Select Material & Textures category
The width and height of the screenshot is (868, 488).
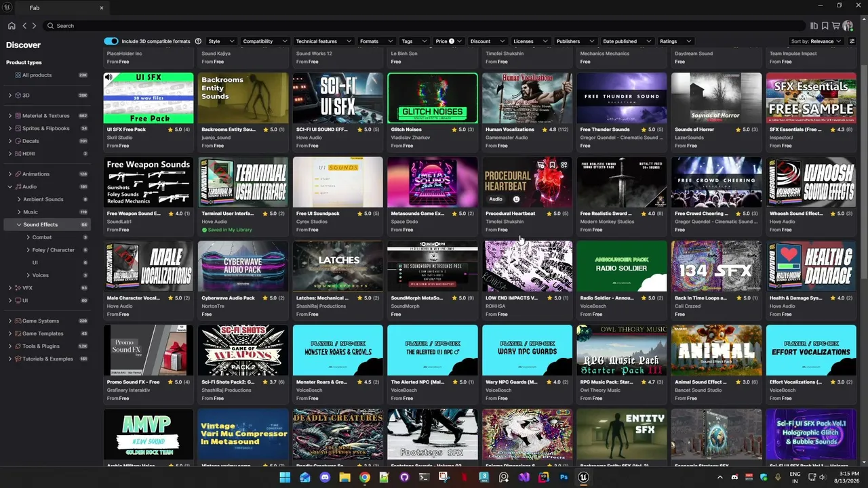click(x=46, y=116)
